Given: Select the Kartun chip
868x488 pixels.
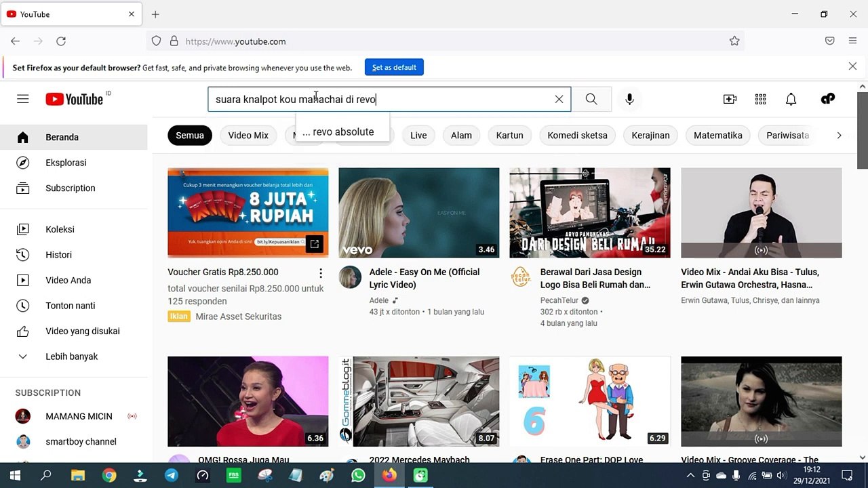Looking at the screenshot, I should [509, 136].
